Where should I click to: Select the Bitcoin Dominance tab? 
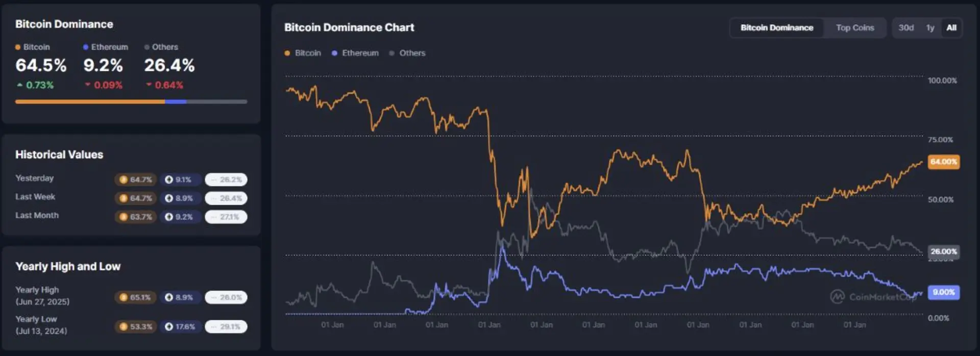coord(777,28)
